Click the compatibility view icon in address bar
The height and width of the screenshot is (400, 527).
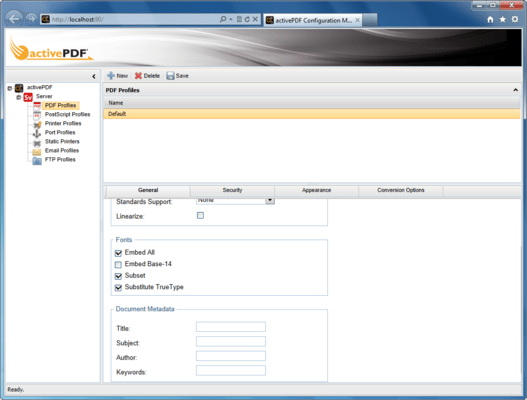coord(239,19)
